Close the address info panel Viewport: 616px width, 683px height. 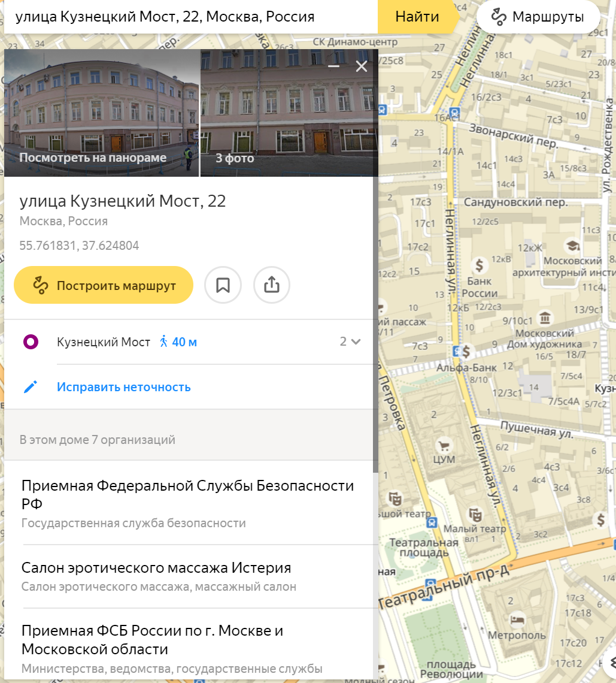coord(362,67)
